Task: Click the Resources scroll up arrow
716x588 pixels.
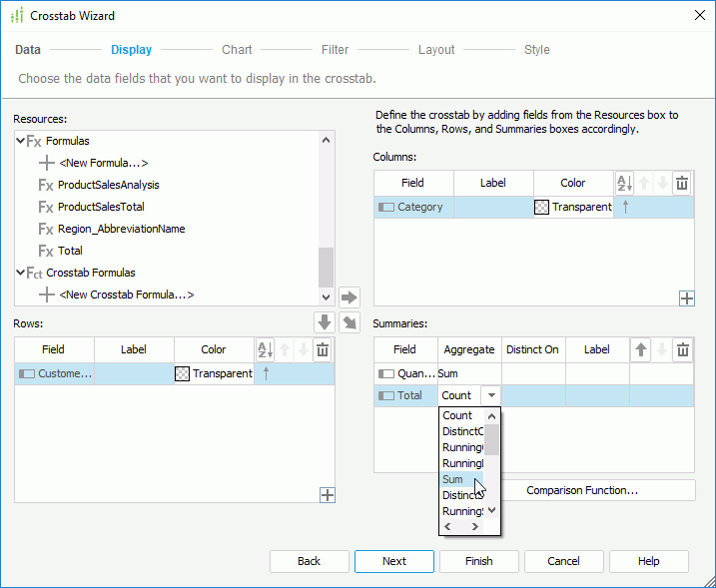Action: (326, 140)
